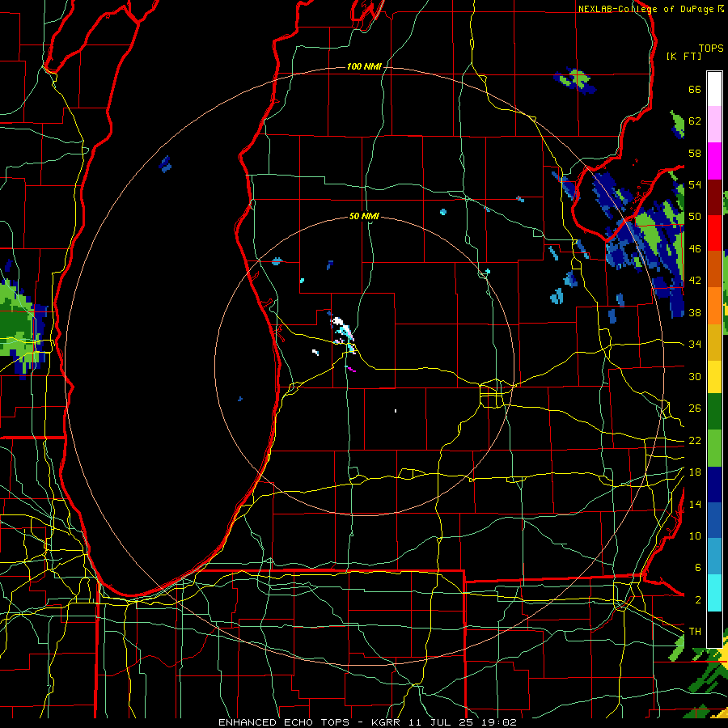Viewport: 728px width, 728px height.
Task: Select the light green 18-22 kft legend swatch
Action: (x=714, y=448)
